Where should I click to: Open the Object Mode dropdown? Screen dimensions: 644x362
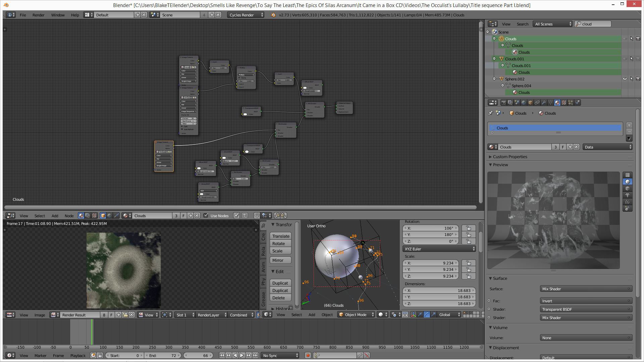(356, 314)
